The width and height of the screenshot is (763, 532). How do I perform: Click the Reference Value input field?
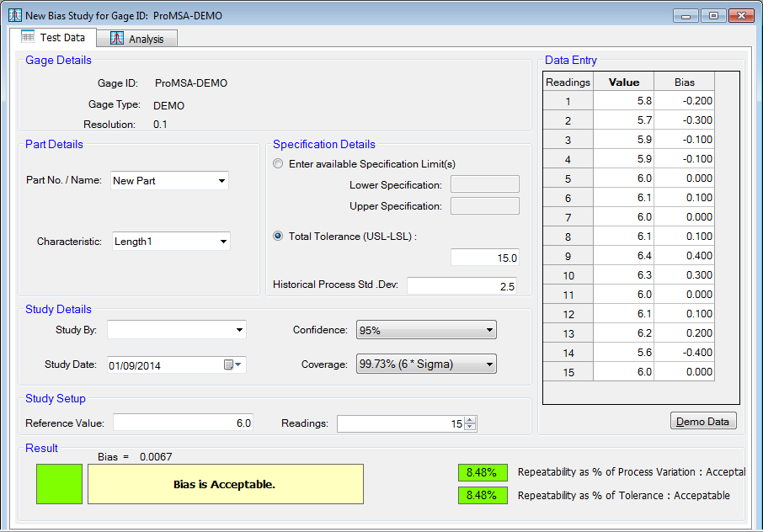(x=183, y=423)
